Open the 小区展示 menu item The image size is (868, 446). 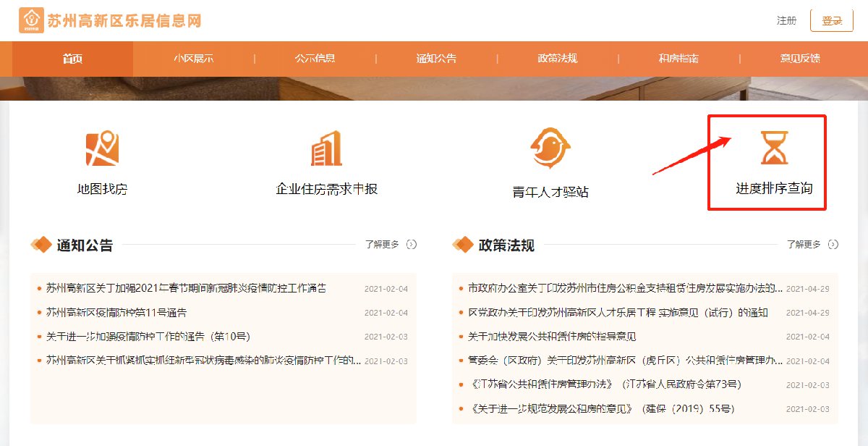pos(194,59)
